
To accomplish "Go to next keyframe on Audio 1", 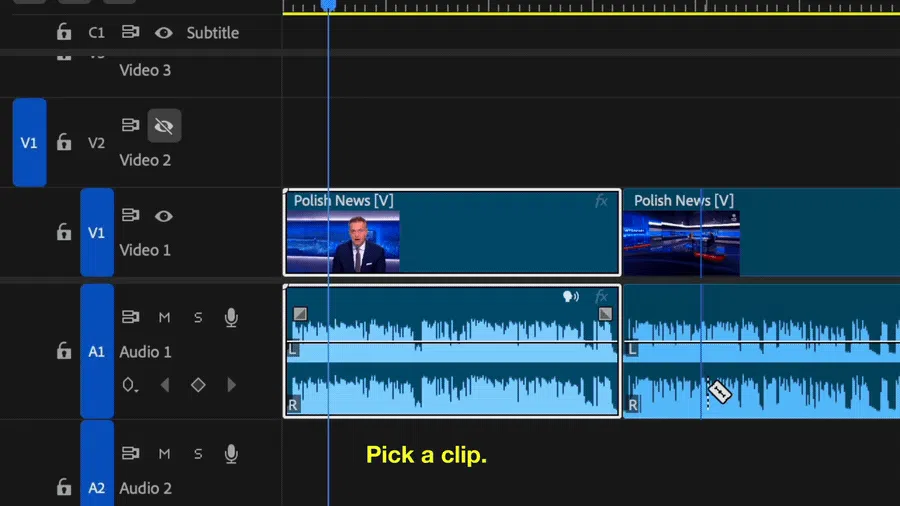I will pos(231,385).
